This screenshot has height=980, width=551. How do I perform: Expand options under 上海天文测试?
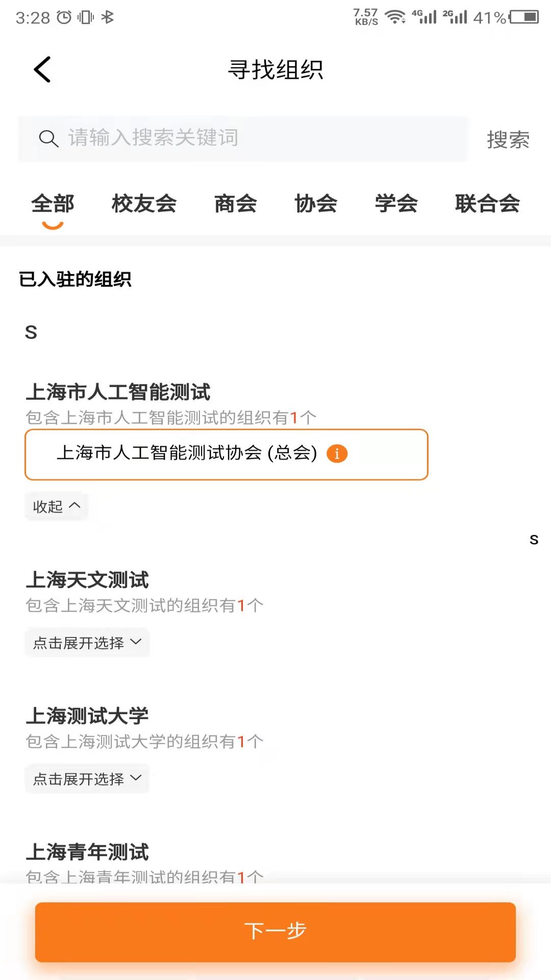point(87,643)
